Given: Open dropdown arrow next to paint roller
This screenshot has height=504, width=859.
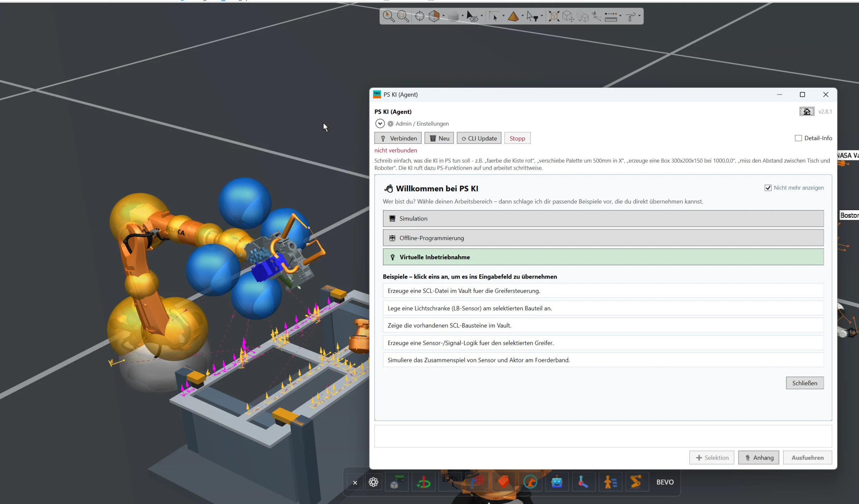Looking at the screenshot, I should pos(639,16).
